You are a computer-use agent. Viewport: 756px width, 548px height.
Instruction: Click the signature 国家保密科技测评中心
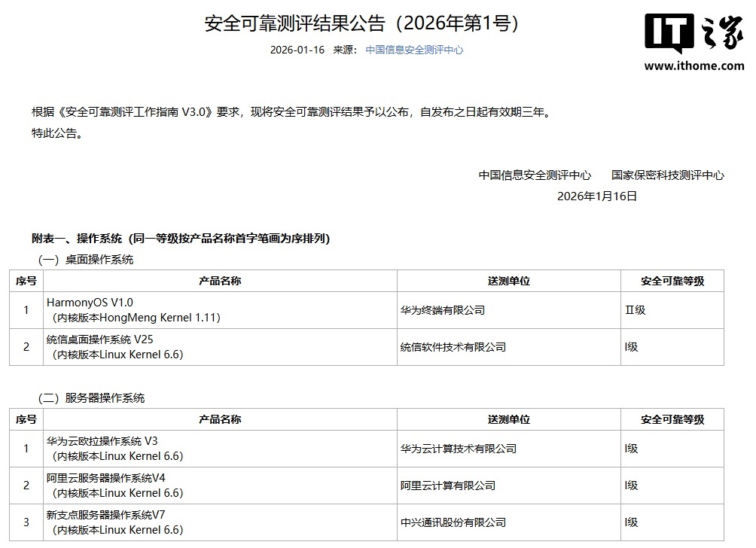click(x=668, y=175)
